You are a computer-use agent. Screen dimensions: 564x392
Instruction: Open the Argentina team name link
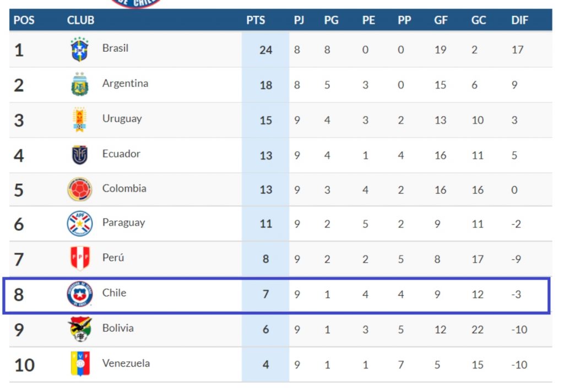(x=125, y=84)
